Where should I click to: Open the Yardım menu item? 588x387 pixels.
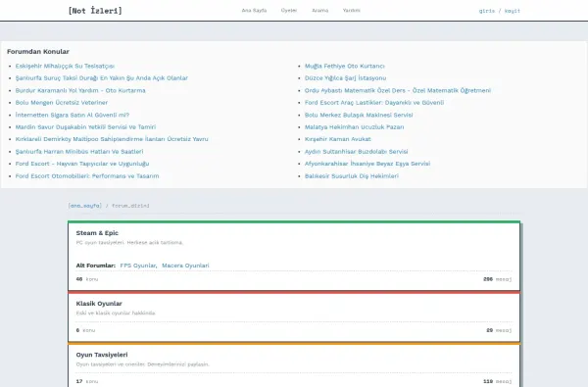coord(352,11)
